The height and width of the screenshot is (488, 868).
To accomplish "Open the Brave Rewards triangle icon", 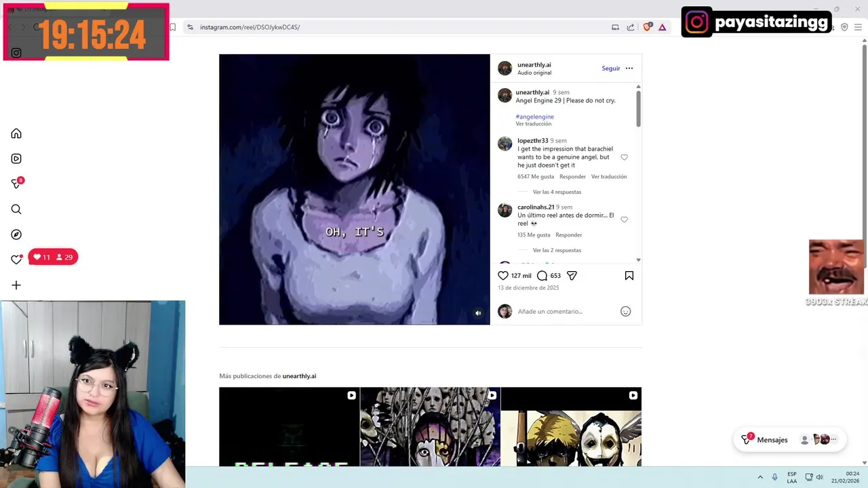I will tap(663, 27).
